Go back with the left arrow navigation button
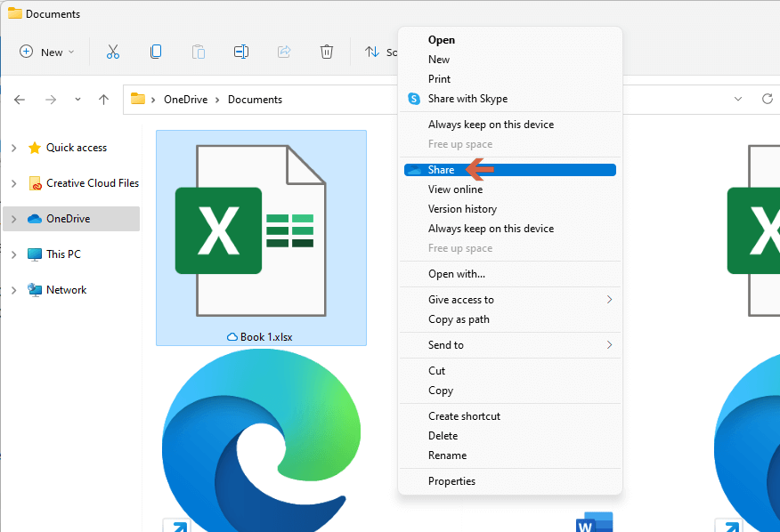The width and height of the screenshot is (780, 532). (x=20, y=100)
